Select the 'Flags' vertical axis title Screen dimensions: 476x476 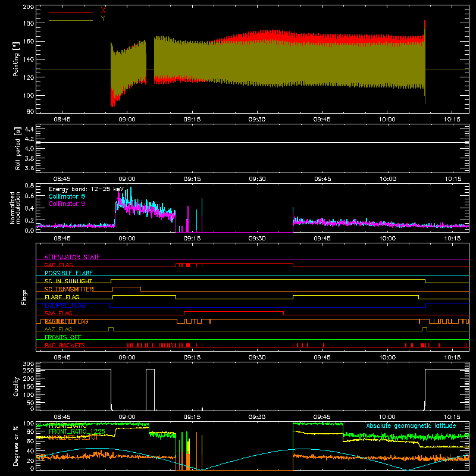pos(24,297)
